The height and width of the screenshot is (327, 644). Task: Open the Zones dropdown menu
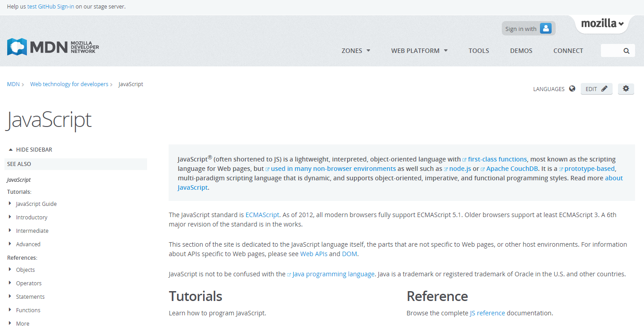point(356,51)
